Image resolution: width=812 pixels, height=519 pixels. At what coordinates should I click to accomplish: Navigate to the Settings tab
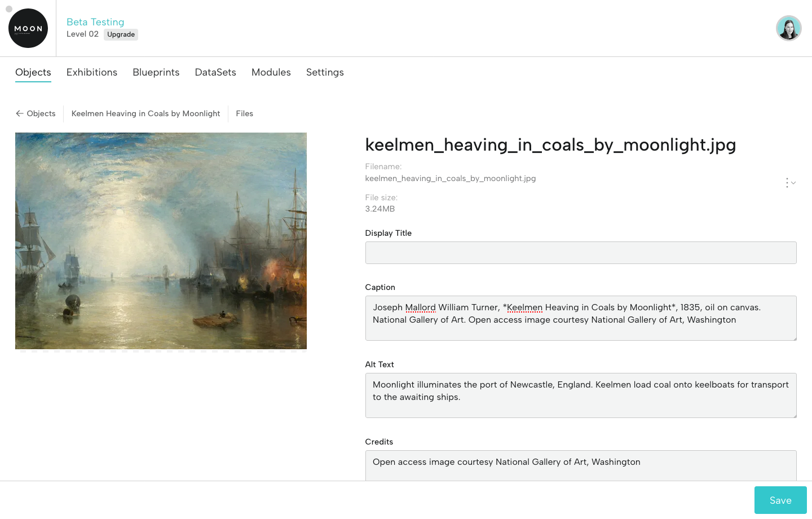coord(325,72)
